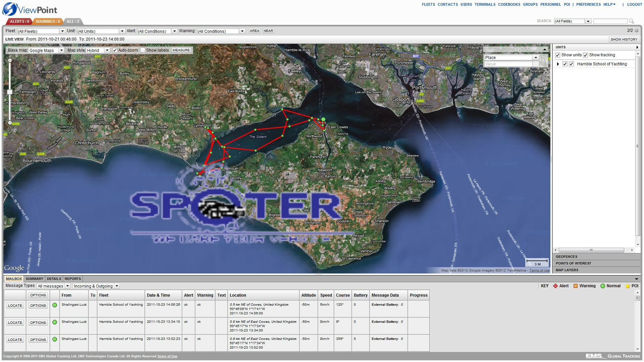Click the map zoom-out arrow button
Viewport: 644px width, 362px height.
10,123
